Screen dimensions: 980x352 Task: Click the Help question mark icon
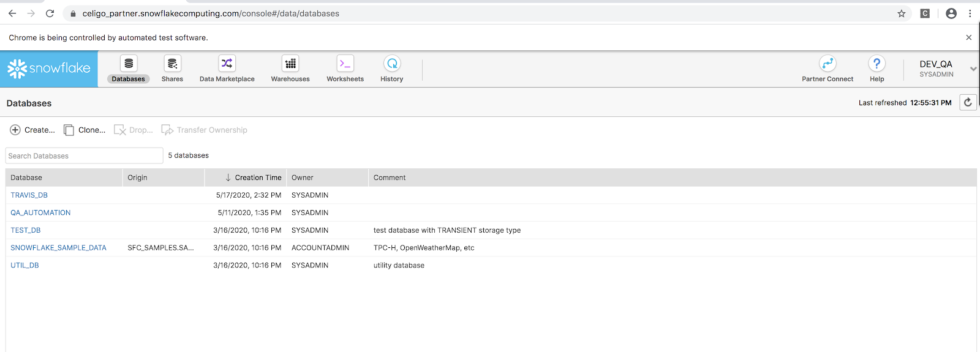876,64
